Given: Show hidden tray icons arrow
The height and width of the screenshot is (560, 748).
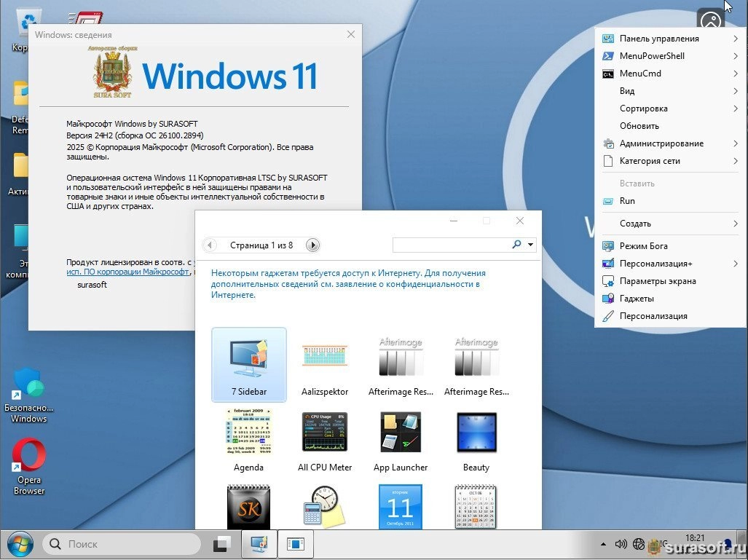Looking at the screenshot, I should point(603,544).
